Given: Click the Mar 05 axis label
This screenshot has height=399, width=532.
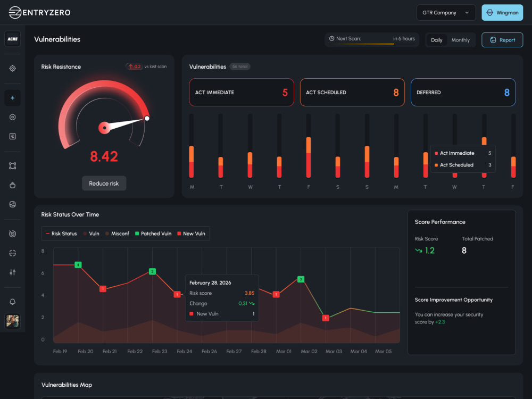Looking at the screenshot, I should tap(384, 352).
